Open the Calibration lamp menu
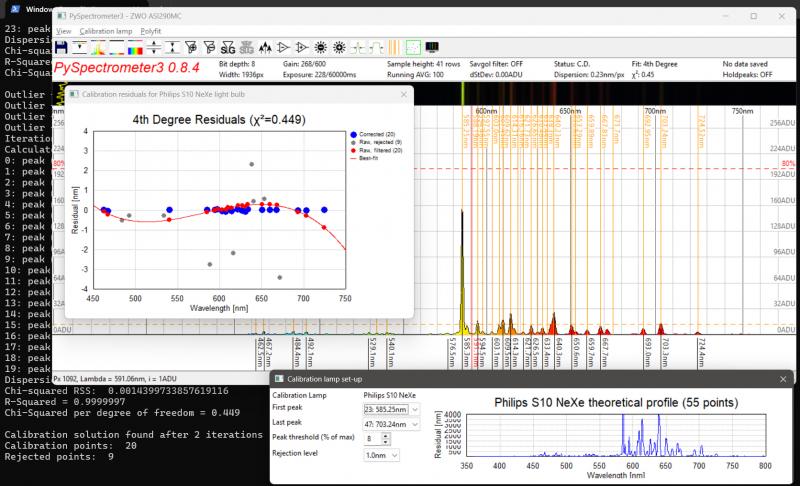Image resolution: width=800 pixels, height=486 pixels. [x=108, y=31]
